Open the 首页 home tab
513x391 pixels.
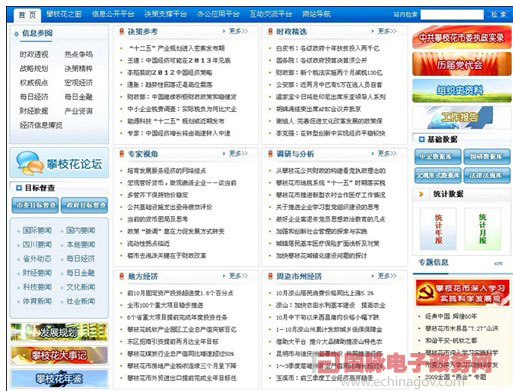27,15
